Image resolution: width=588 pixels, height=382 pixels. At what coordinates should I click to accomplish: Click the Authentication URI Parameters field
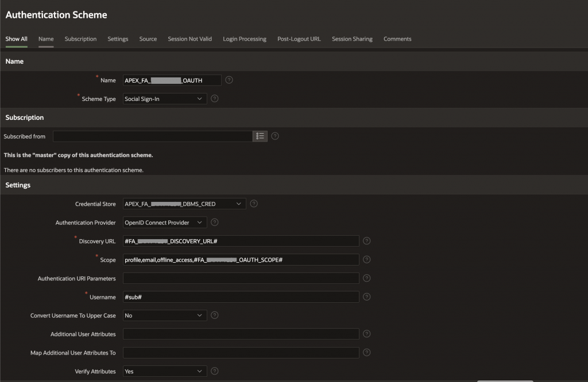click(241, 278)
